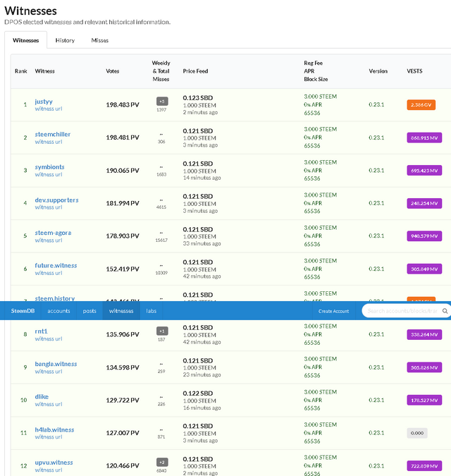Click the 695.423 MV VESTS badge
Image resolution: width=451 pixels, height=476 pixels.
click(x=424, y=171)
